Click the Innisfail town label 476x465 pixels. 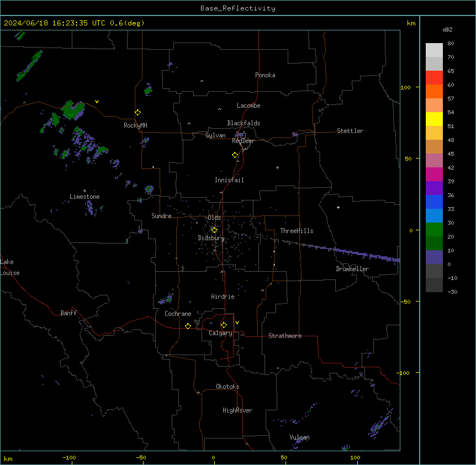click(x=229, y=180)
